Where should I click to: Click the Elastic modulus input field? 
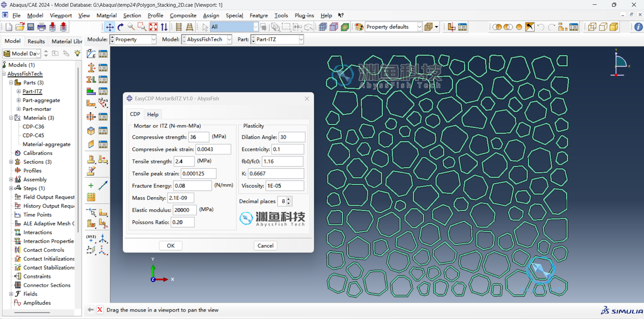(185, 210)
